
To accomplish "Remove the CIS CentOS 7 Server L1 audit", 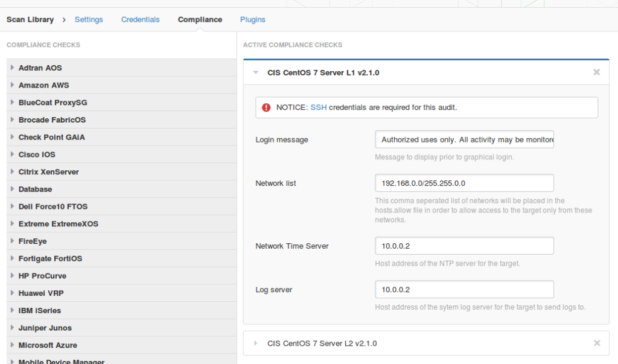I will click(x=596, y=72).
